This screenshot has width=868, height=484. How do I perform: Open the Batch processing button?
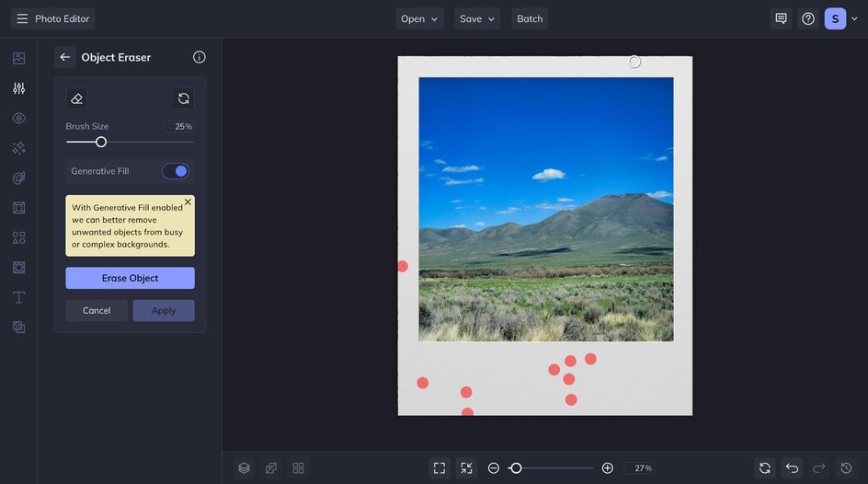530,18
